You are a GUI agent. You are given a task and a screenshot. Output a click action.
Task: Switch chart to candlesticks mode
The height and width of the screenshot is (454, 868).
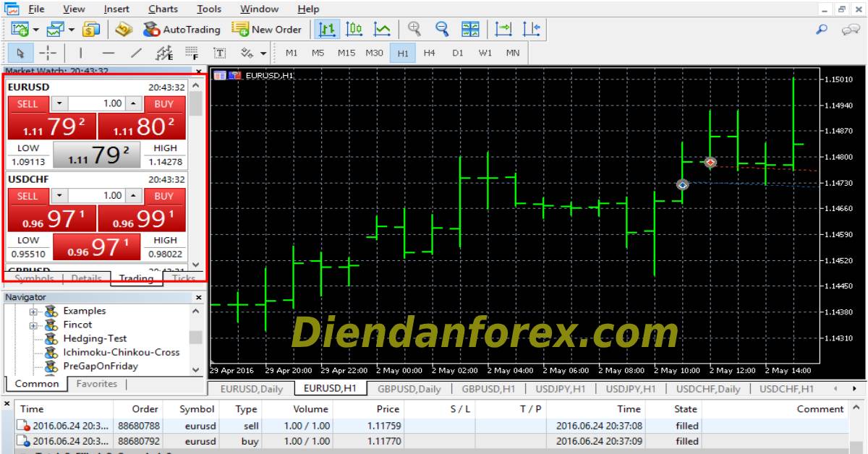[x=354, y=30]
